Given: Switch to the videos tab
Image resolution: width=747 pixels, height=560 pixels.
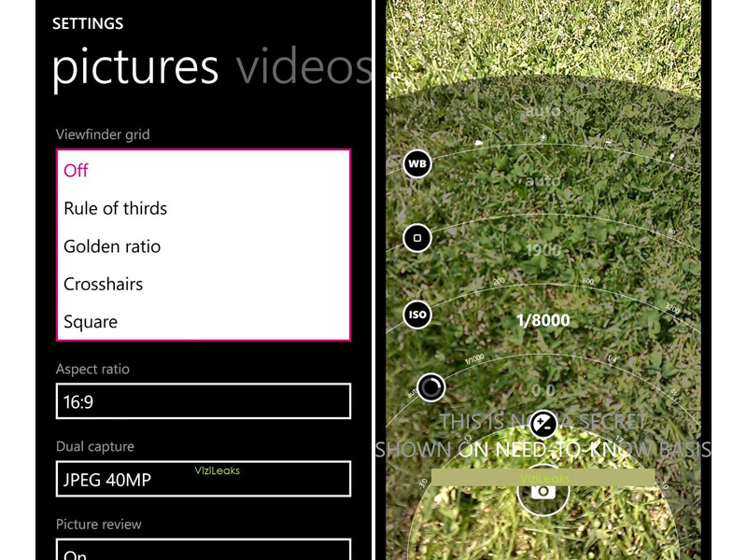Looking at the screenshot, I should [x=304, y=66].
